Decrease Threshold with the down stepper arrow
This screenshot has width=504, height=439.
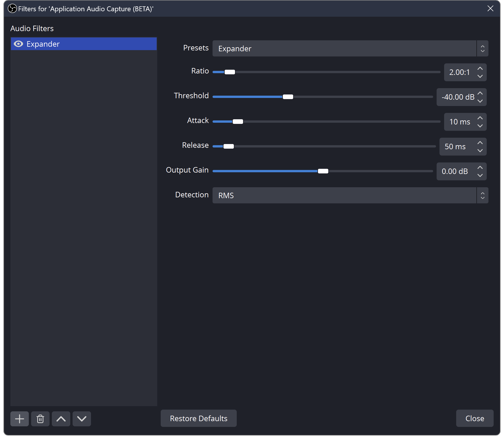click(480, 101)
